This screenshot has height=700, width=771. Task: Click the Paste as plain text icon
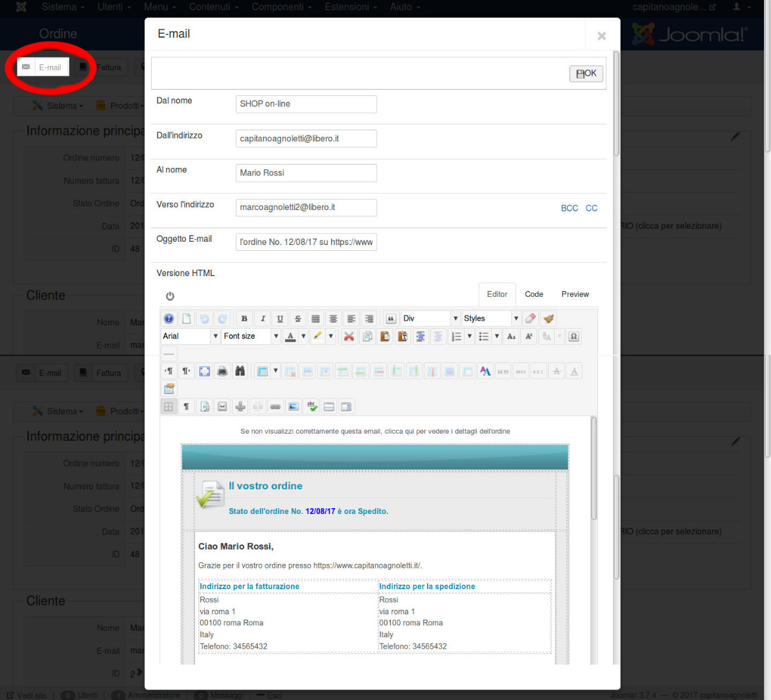point(403,336)
